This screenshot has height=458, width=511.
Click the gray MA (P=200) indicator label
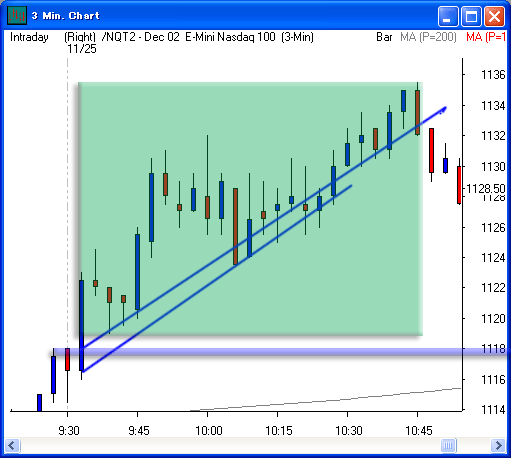(x=428, y=37)
